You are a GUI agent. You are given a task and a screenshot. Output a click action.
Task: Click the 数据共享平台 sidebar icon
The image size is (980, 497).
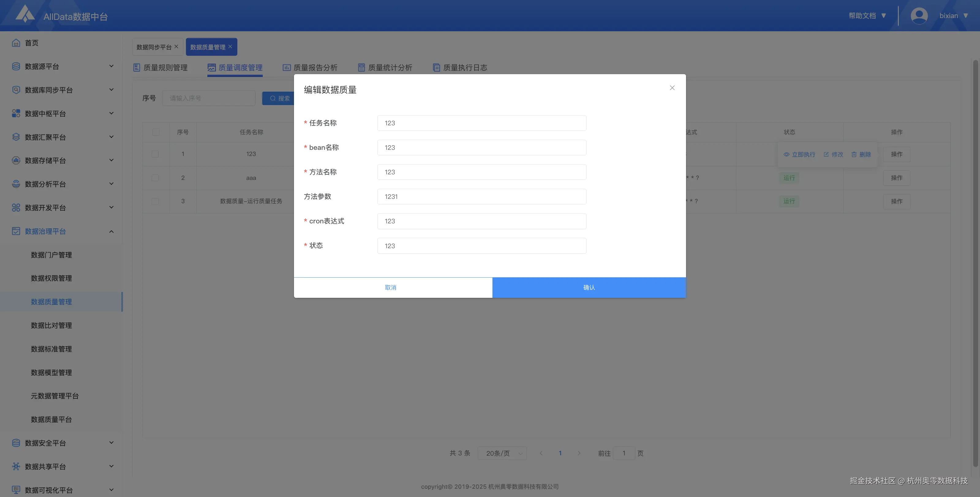pyautogui.click(x=16, y=466)
